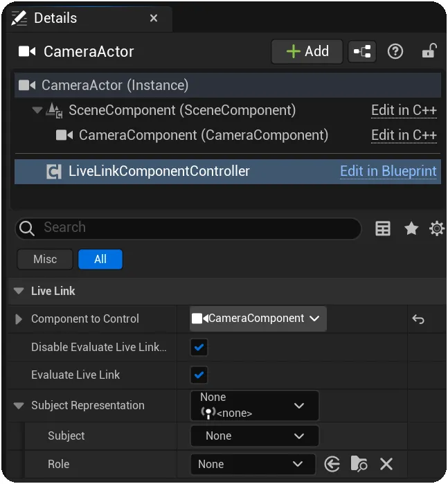This screenshot has height=484, width=448.
Task: Click the CameraActor title text
Action: pos(89,51)
